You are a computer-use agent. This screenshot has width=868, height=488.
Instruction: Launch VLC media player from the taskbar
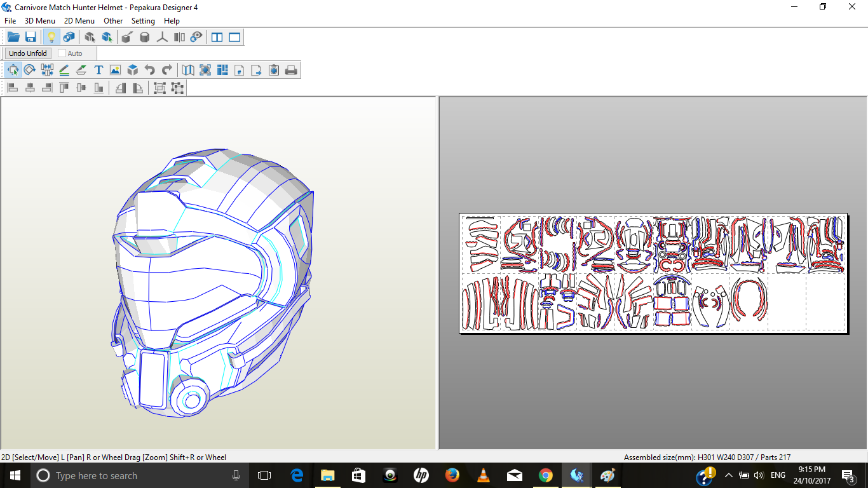click(x=483, y=475)
